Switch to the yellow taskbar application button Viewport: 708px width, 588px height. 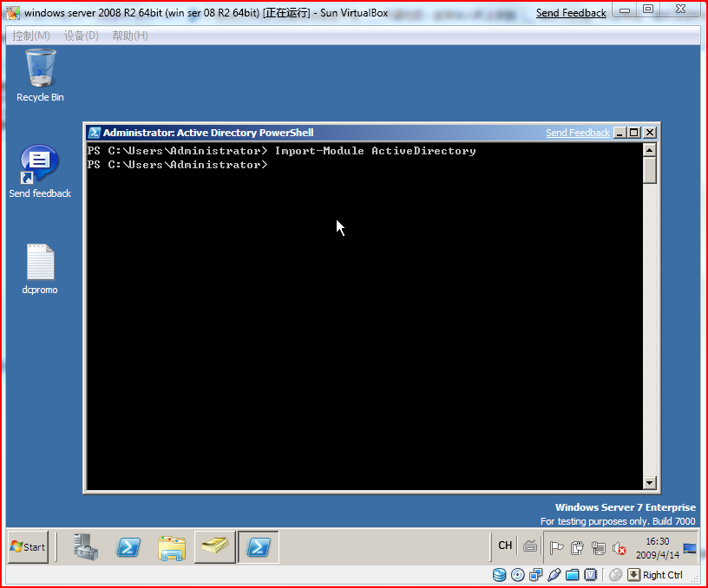[215, 547]
